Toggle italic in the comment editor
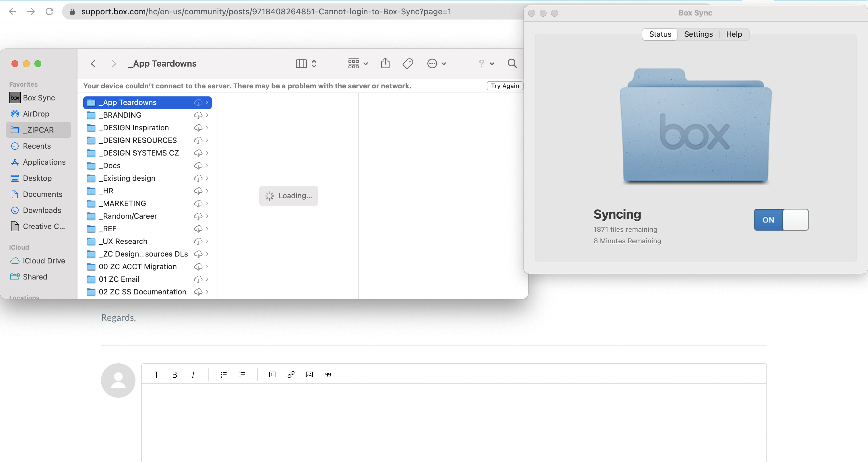 point(193,375)
